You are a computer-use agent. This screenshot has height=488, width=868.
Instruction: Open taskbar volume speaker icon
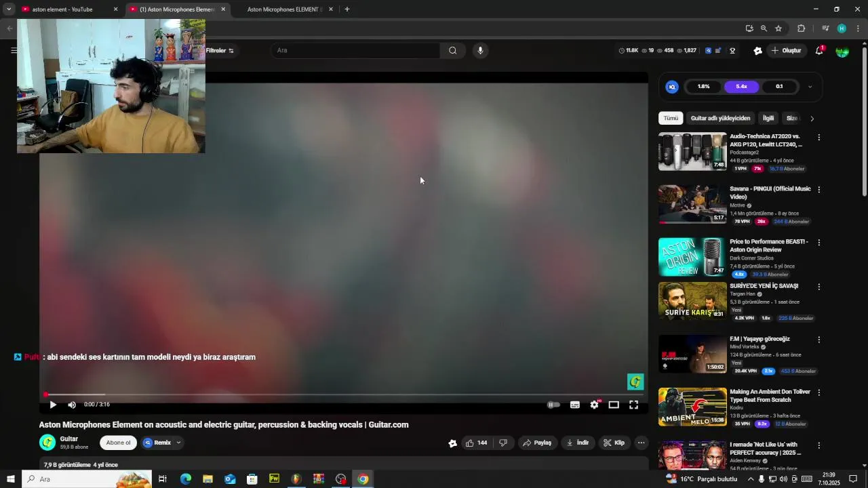pyautogui.click(x=783, y=479)
